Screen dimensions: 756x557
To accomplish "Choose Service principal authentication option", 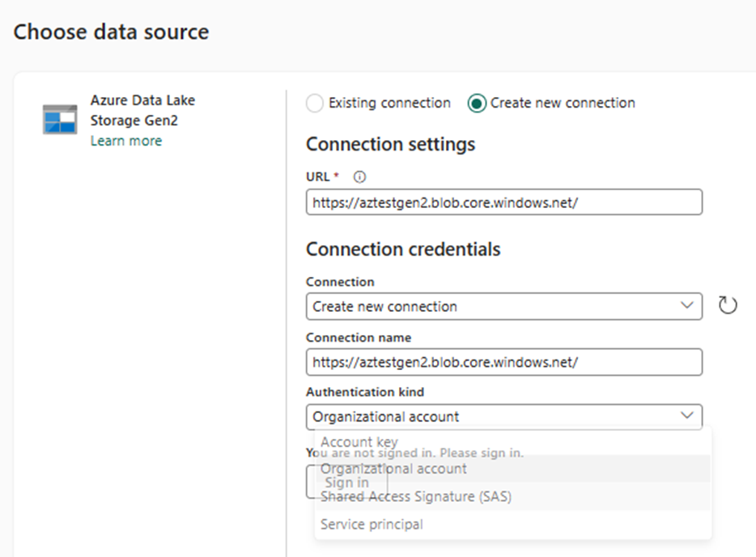I will (x=513, y=524).
